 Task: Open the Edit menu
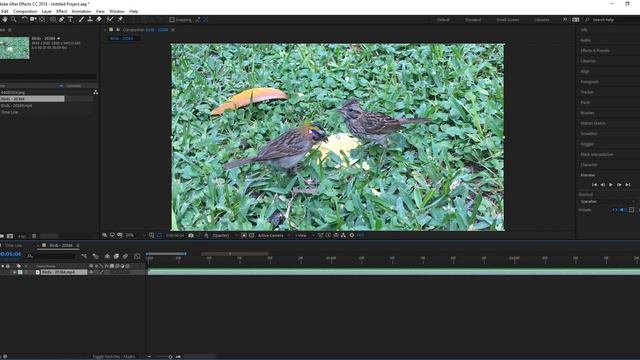pos(4,11)
